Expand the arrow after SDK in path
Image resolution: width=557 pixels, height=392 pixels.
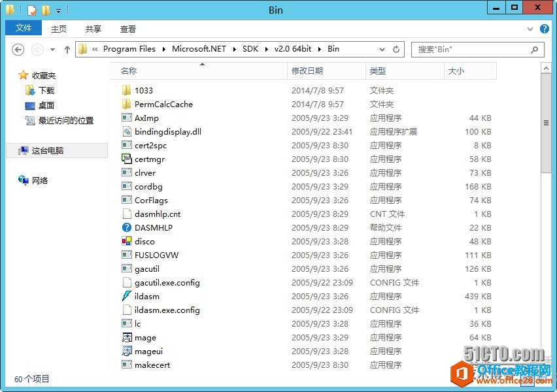(x=267, y=50)
